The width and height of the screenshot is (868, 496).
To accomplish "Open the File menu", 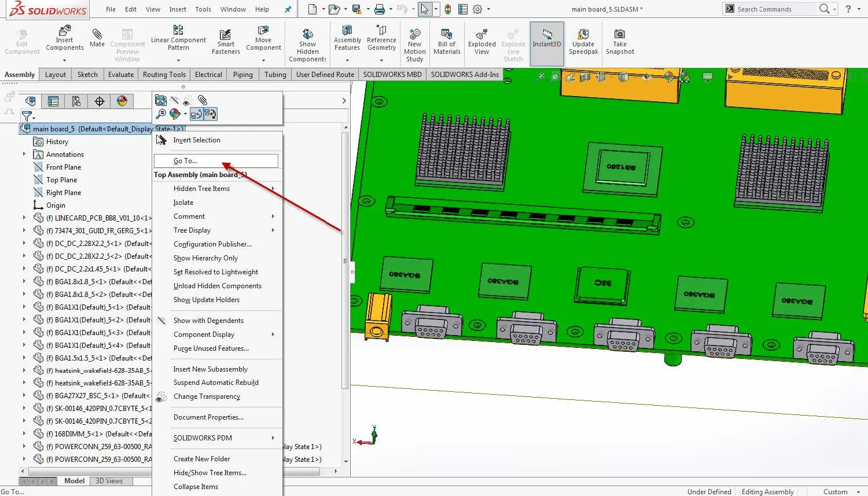I will 111,9.
